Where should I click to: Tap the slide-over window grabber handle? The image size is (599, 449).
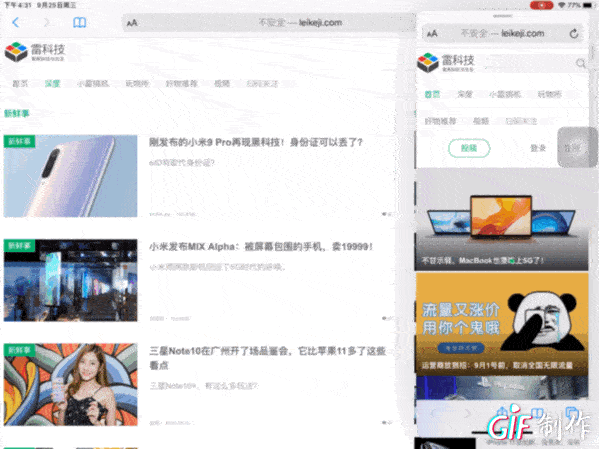tap(503, 16)
